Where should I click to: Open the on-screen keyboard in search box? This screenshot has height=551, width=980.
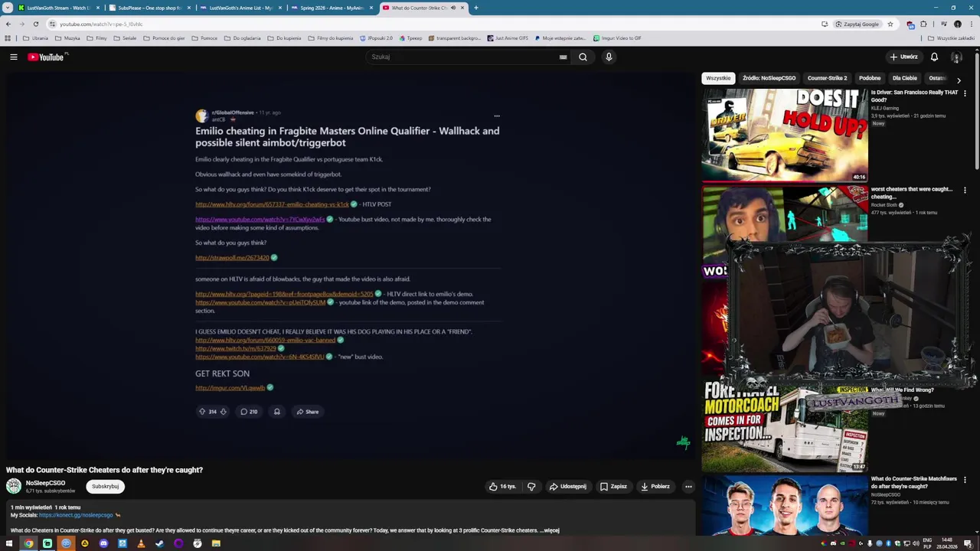(x=563, y=57)
